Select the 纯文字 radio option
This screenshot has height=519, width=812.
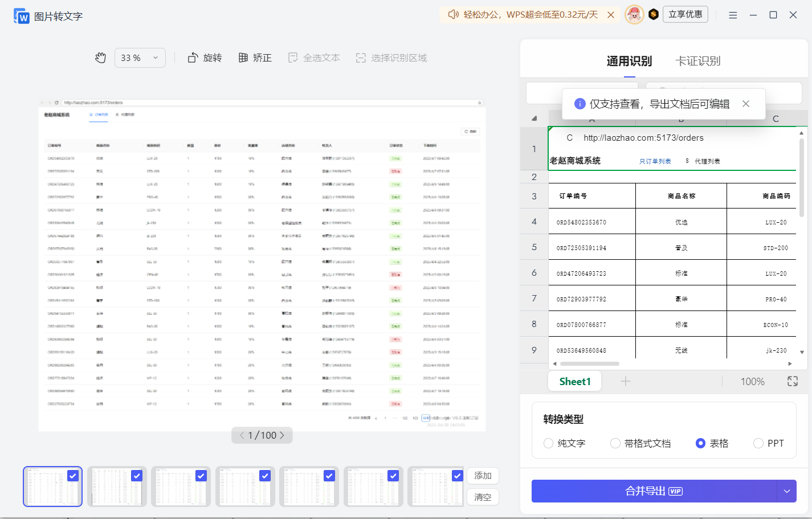pos(548,443)
